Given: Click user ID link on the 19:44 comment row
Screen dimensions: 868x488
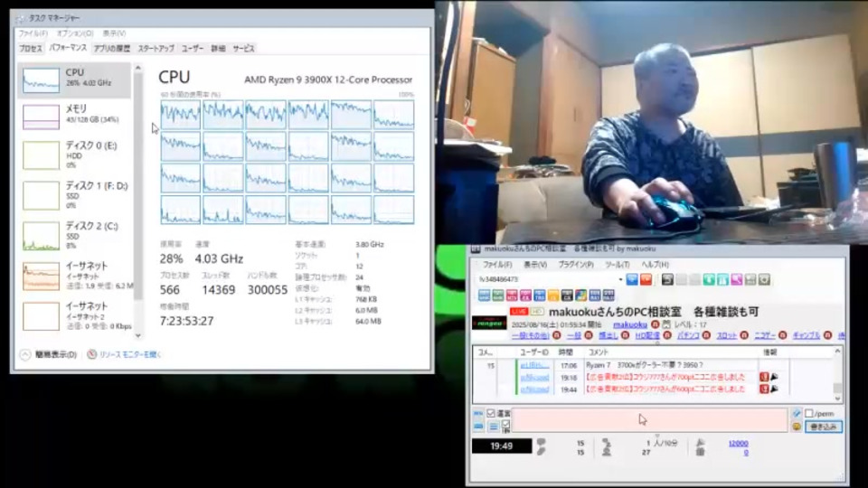Looking at the screenshot, I should (534, 389).
